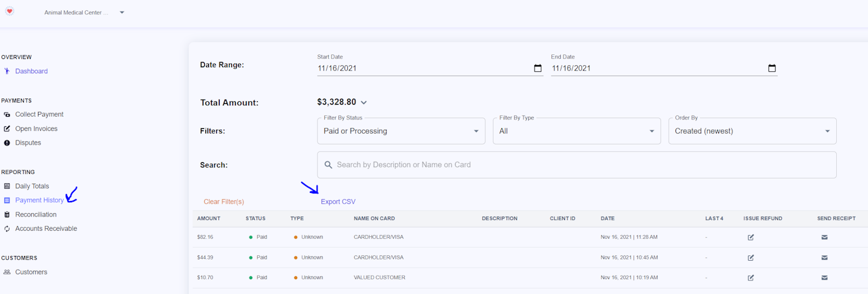
Task: Open the Filter By Type dropdown
Action: tap(576, 131)
